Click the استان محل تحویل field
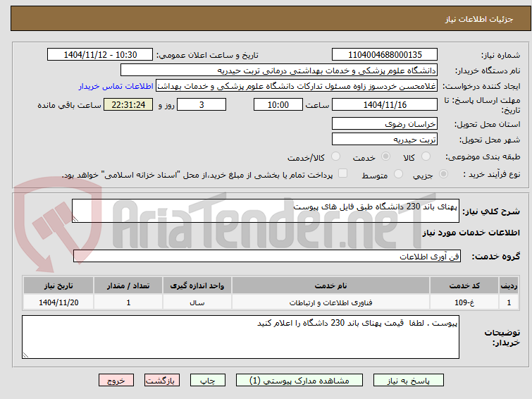Viewport: 532px width, 399px height. click(385, 123)
